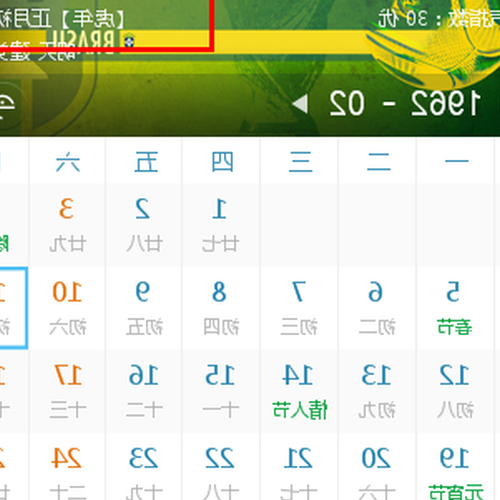Click the 二 weekday column header
This screenshot has width=500, height=500.
point(379,161)
